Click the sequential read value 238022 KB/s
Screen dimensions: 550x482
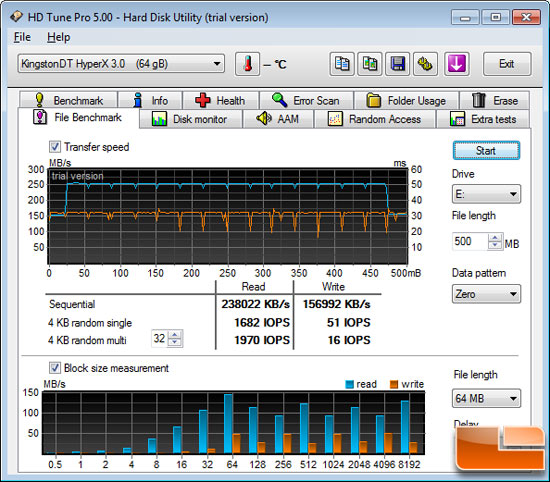coord(255,304)
